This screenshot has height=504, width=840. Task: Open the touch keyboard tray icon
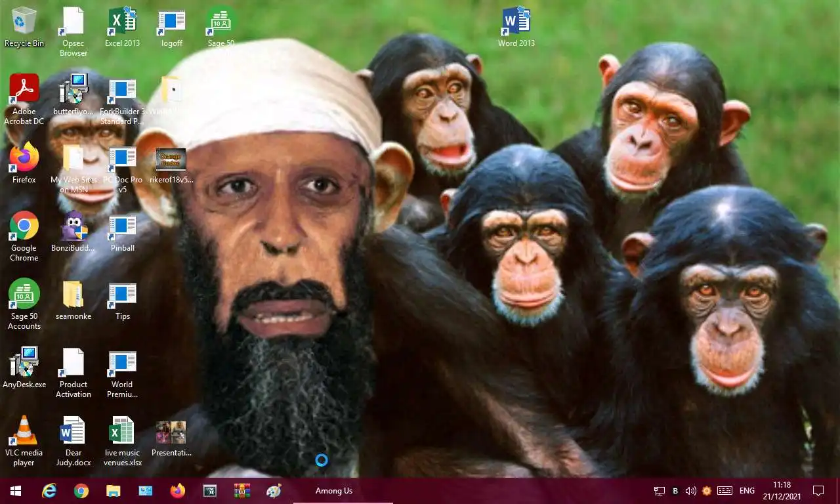(x=724, y=491)
